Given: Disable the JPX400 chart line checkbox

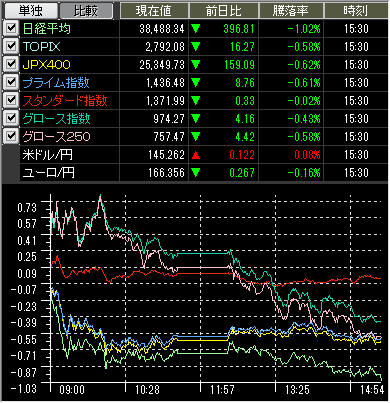Looking at the screenshot, I should (x=11, y=64).
